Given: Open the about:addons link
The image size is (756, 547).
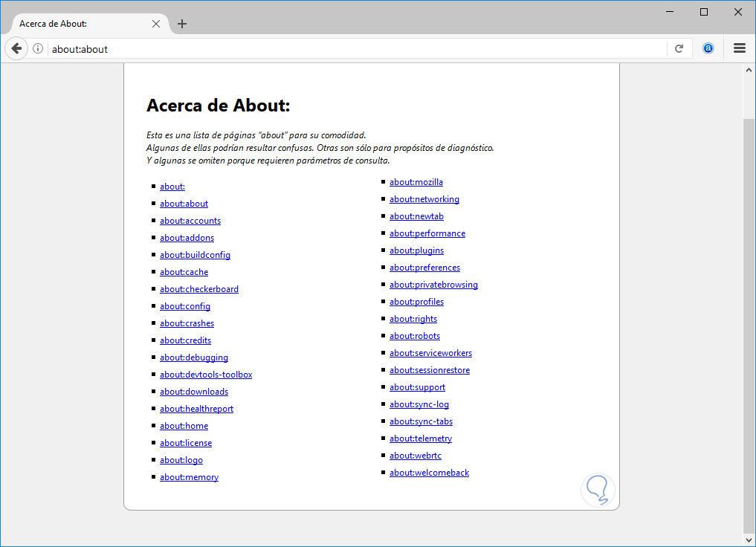Looking at the screenshot, I should (187, 238).
